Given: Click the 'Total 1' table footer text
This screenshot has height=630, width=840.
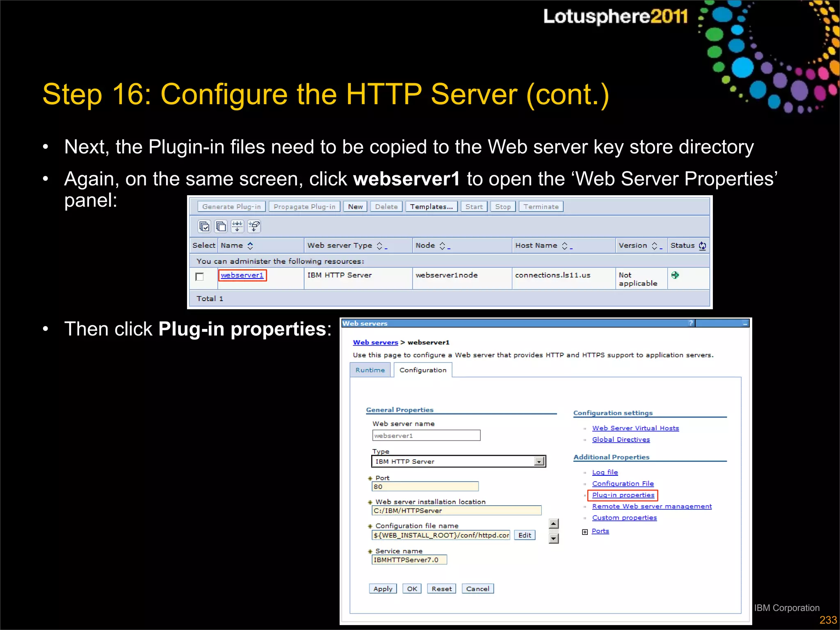Looking at the screenshot, I should pyautogui.click(x=210, y=299).
